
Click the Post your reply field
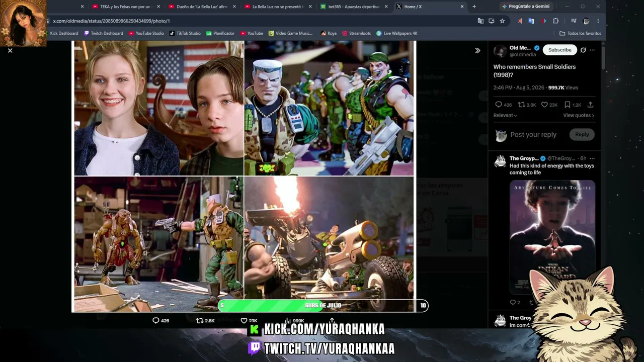[x=533, y=134]
